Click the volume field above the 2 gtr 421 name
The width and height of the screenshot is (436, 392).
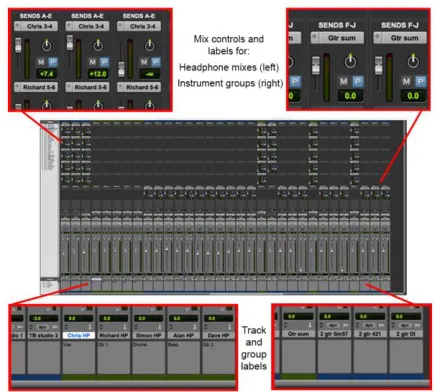pos(370,317)
